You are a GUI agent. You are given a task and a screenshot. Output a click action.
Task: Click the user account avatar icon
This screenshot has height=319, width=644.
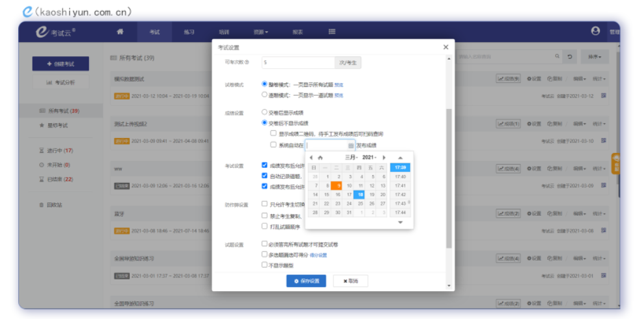pyautogui.click(x=595, y=30)
